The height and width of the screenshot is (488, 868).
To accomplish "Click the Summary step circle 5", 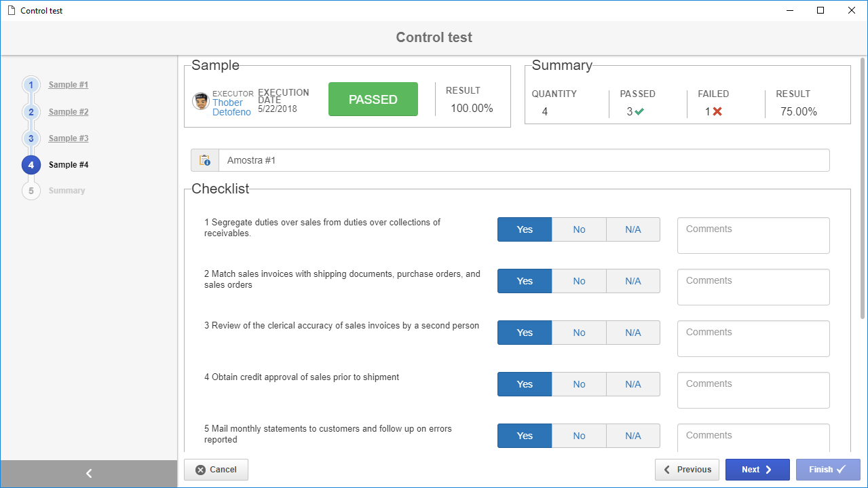I will 31,191.
